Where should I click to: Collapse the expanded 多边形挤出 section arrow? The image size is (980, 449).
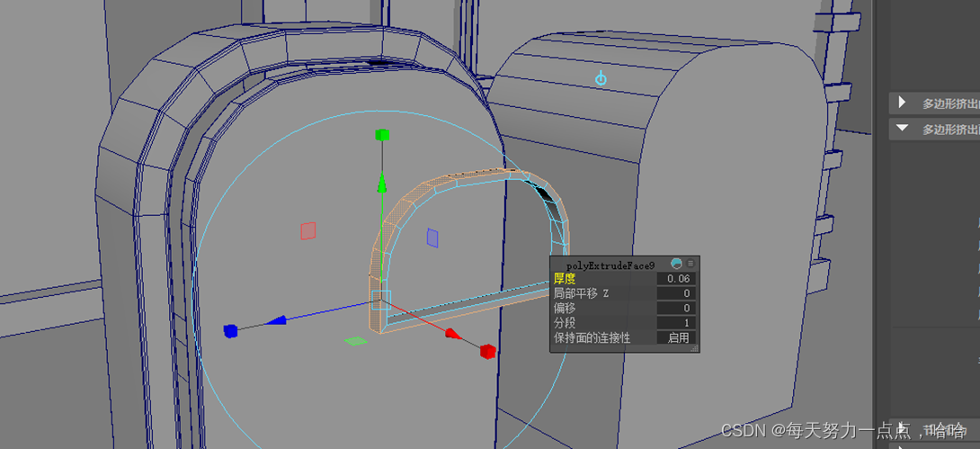pos(902,128)
